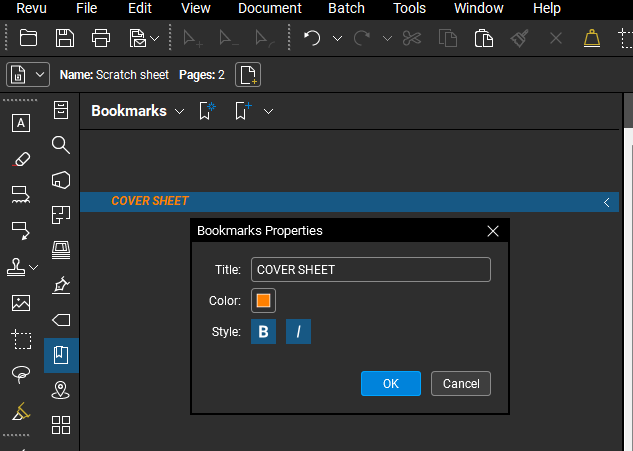The height and width of the screenshot is (451, 633).
Task: Open the Bookmarks panel title dropdown
Action: click(180, 111)
